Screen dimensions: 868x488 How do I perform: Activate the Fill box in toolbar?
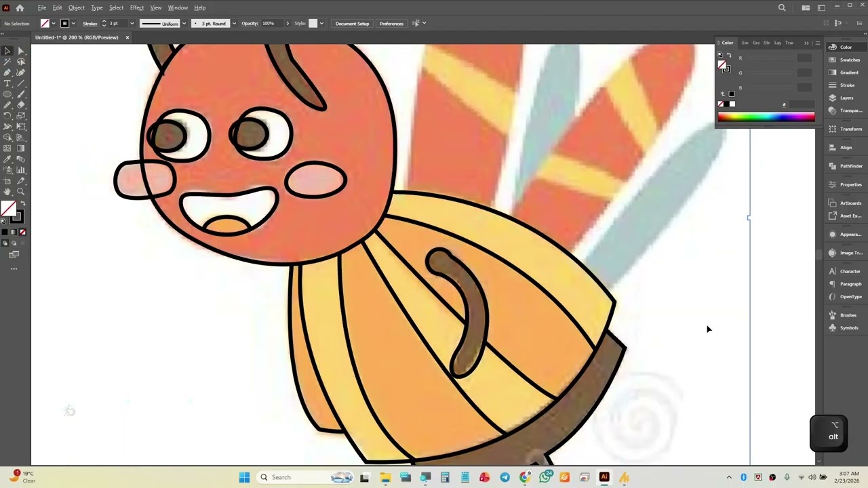tap(8, 209)
